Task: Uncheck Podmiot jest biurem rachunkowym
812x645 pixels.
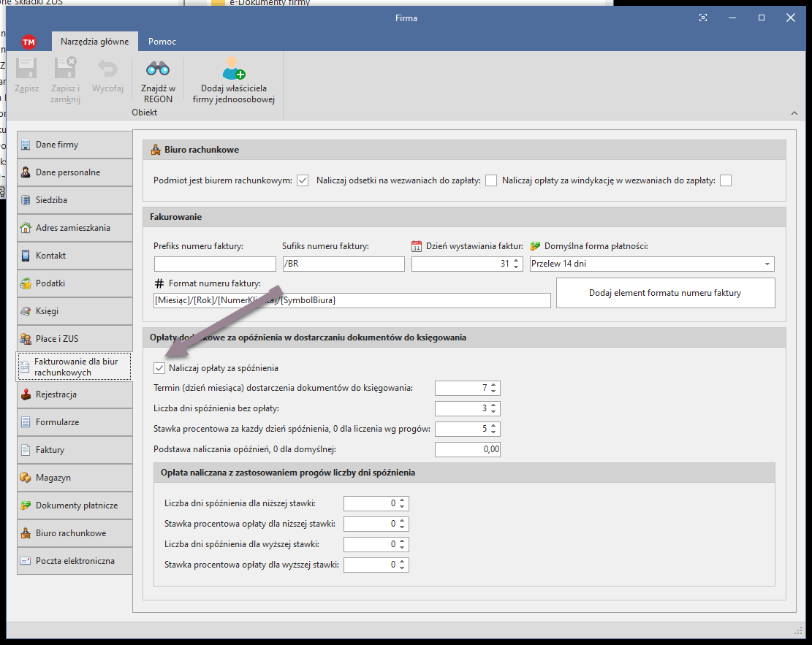Action: 303,180
